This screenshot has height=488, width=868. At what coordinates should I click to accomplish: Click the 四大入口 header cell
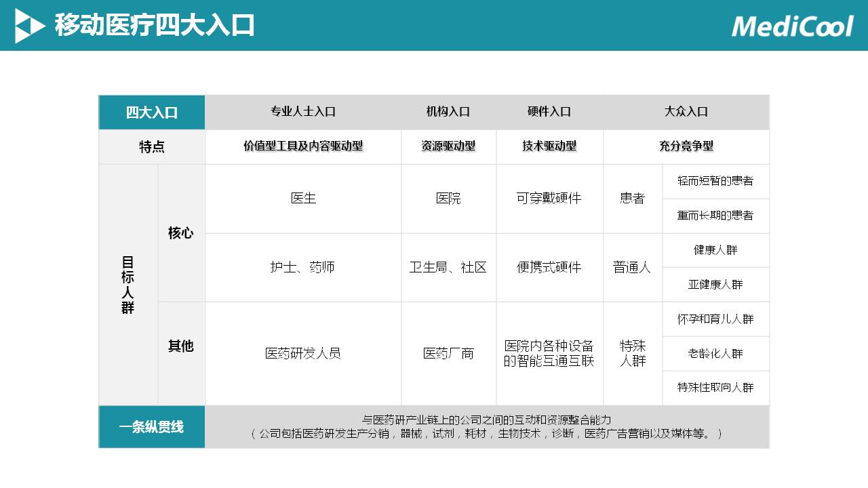(152, 113)
